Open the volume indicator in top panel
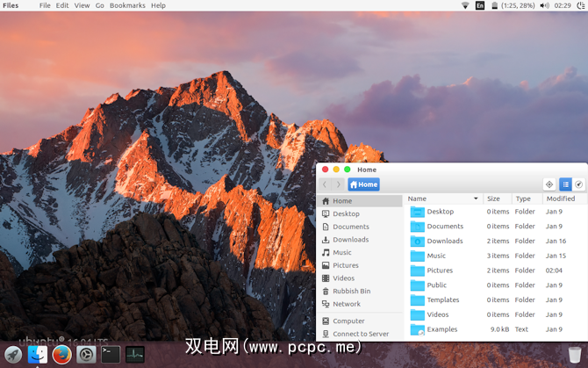This screenshot has height=368, width=588. click(x=544, y=5)
